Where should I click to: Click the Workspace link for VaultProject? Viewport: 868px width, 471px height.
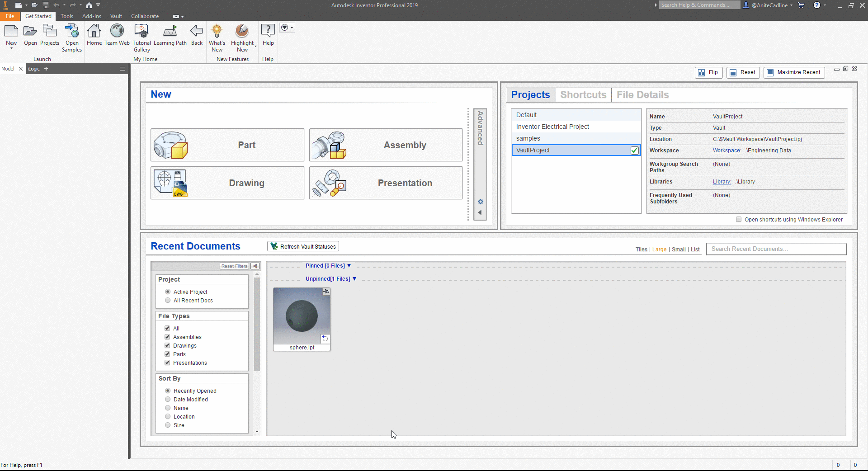[x=726, y=150]
